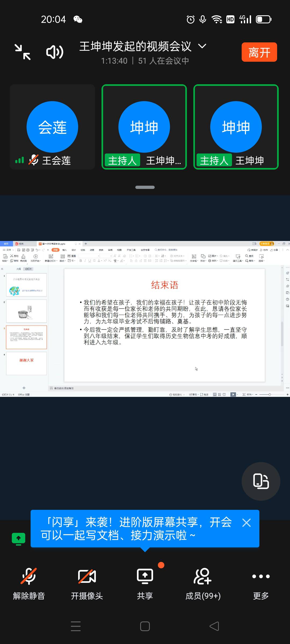Click the 结束语 slide title
290x644 pixels.
[x=165, y=285]
